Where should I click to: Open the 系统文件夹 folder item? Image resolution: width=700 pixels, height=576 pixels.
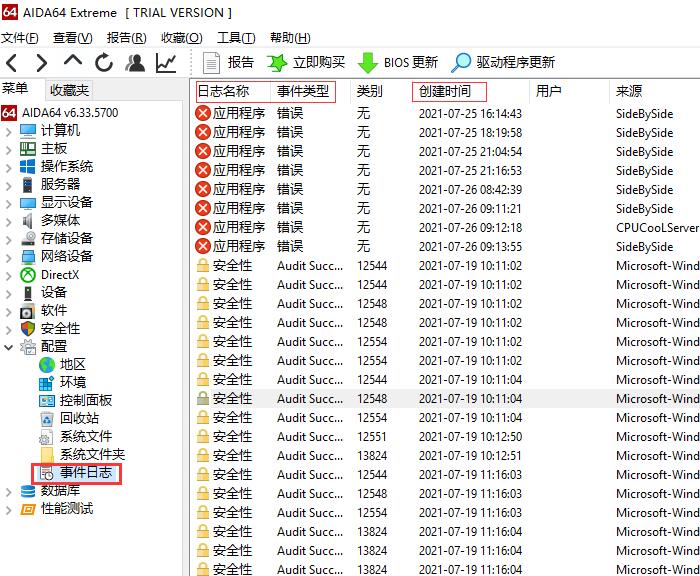(x=83, y=455)
